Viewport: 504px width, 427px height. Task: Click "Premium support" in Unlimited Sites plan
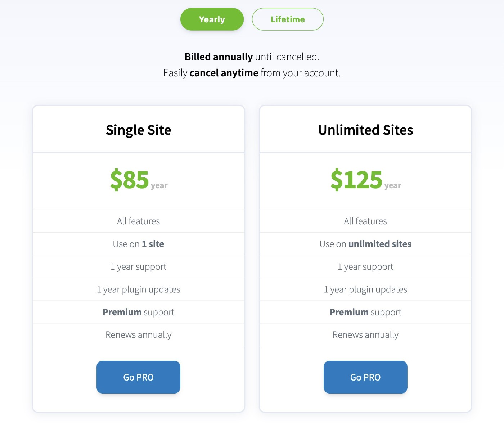[x=365, y=312]
